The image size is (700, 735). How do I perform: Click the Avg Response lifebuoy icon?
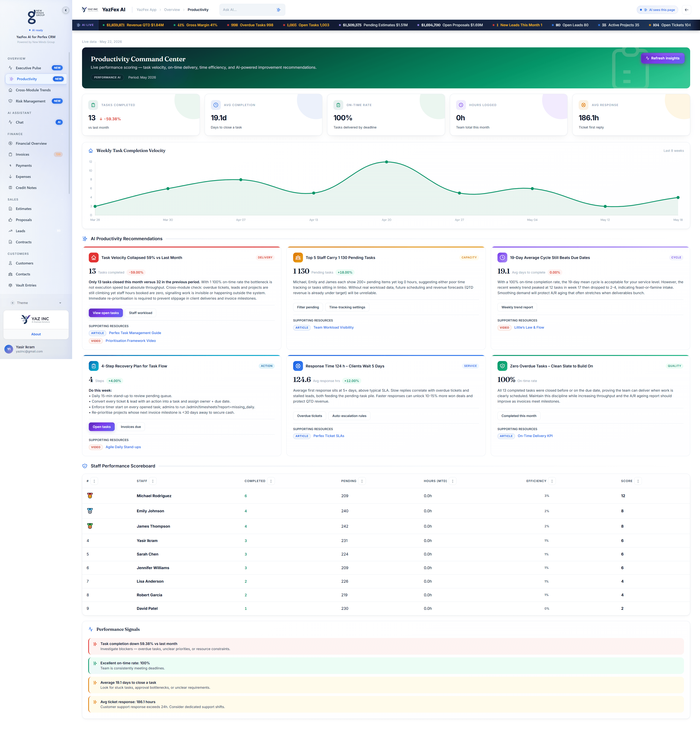583,105
